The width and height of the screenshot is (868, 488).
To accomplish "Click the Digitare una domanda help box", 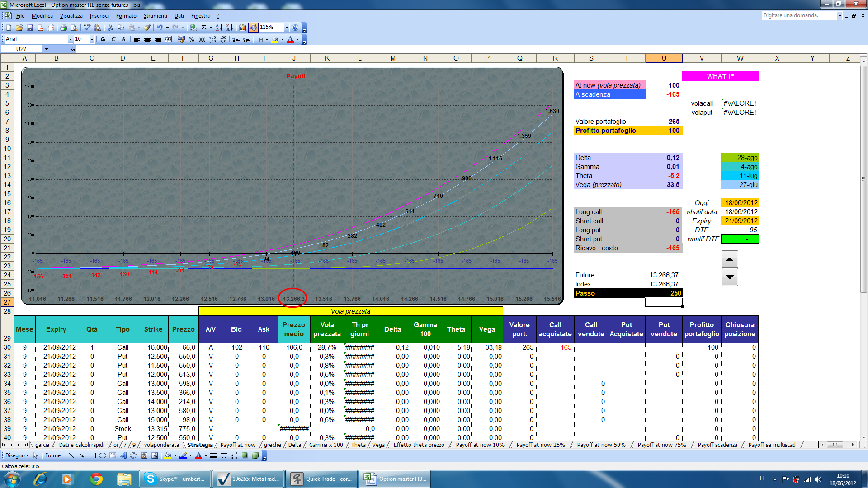I will click(x=799, y=16).
